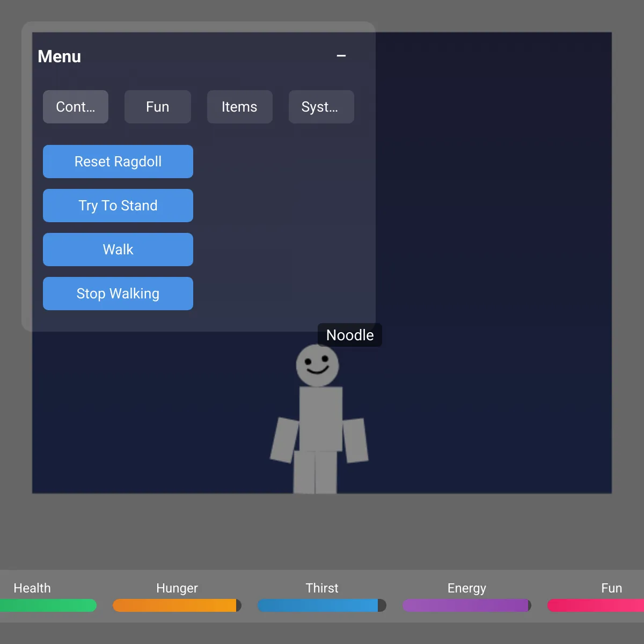Screen dimensions: 644x644
Task: Click the Noodle name label
Action: (350, 335)
